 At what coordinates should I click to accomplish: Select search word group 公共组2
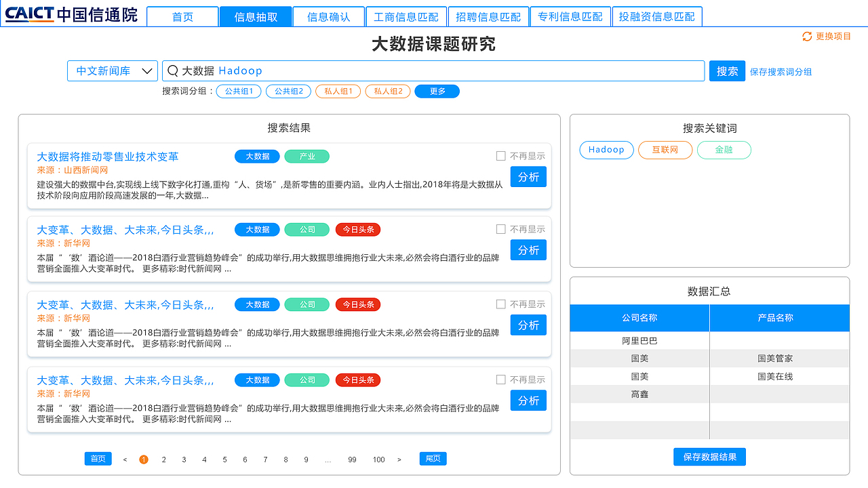click(x=288, y=91)
